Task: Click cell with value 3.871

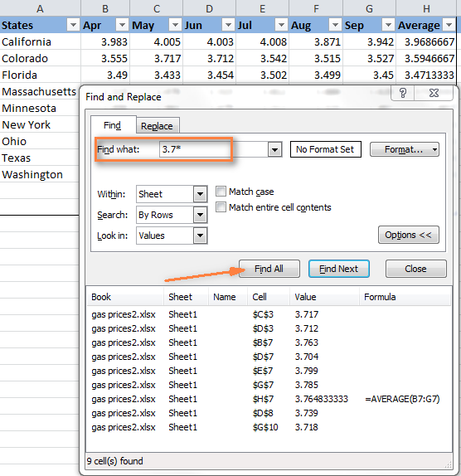Action: click(x=316, y=41)
